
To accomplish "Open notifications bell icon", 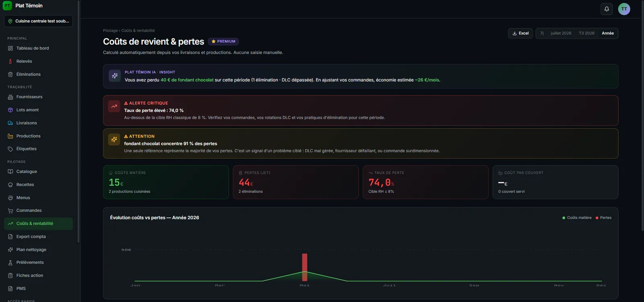I will 607,9.
